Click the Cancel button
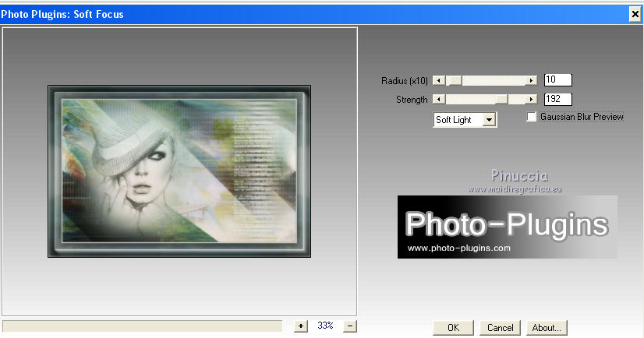644x338 pixels. pos(500,328)
